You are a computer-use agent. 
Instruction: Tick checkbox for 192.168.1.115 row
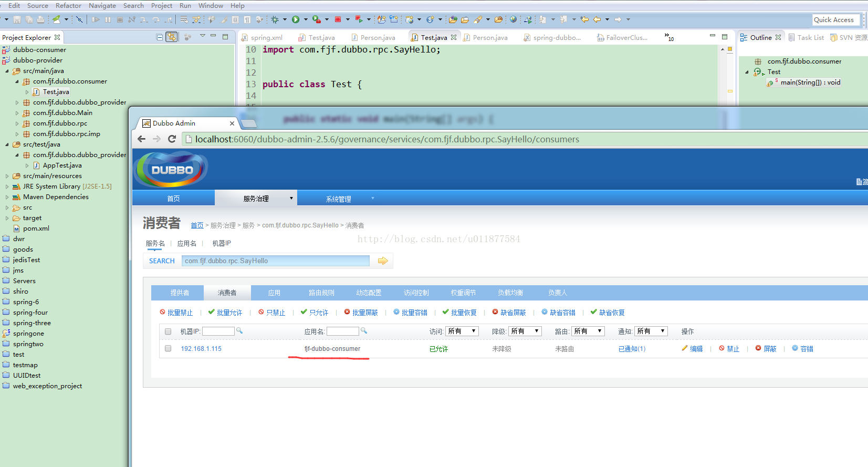point(168,348)
